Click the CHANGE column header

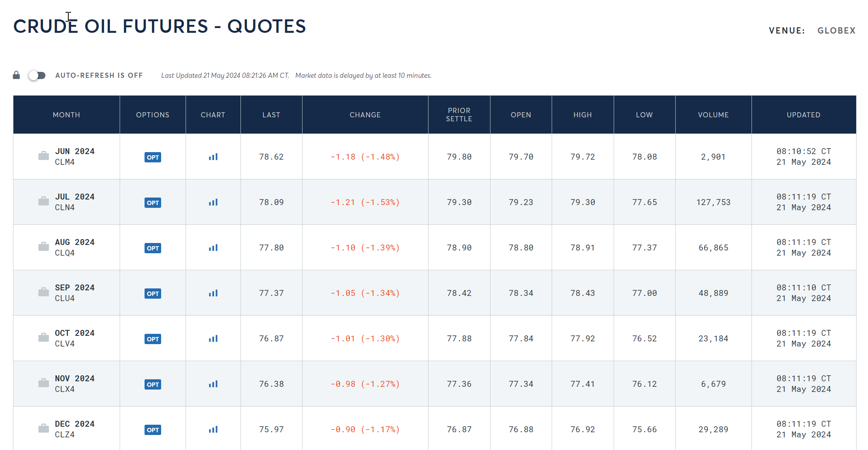(x=365, y=115)
